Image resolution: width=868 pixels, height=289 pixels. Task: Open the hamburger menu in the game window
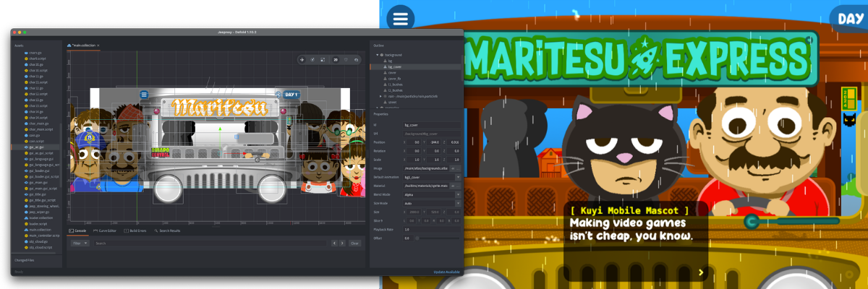(x=399, y=17)
